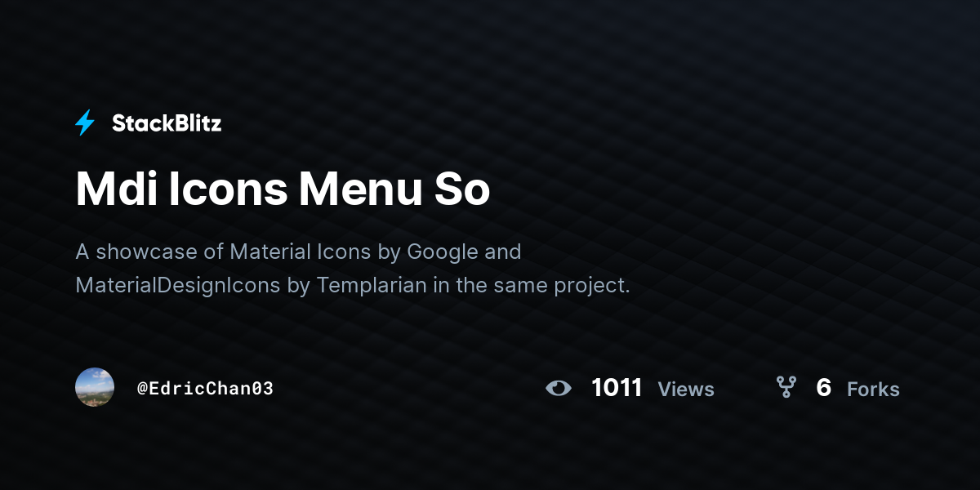Select the StackBlitz brand name text
This screenshot has width=980, height=490.
(x=167, y=123)
